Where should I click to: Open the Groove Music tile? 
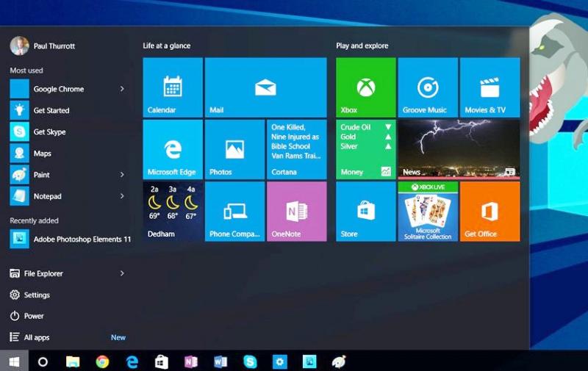[428, 87]
